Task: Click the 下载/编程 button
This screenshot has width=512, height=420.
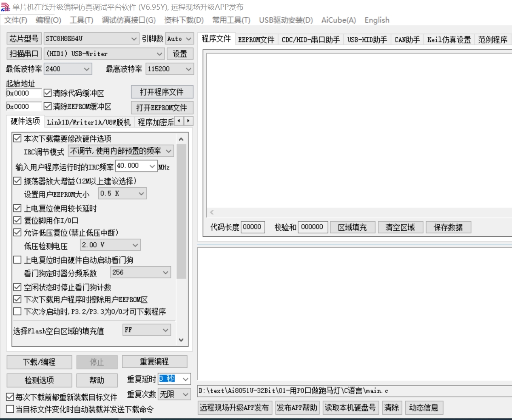Action: 39,362
